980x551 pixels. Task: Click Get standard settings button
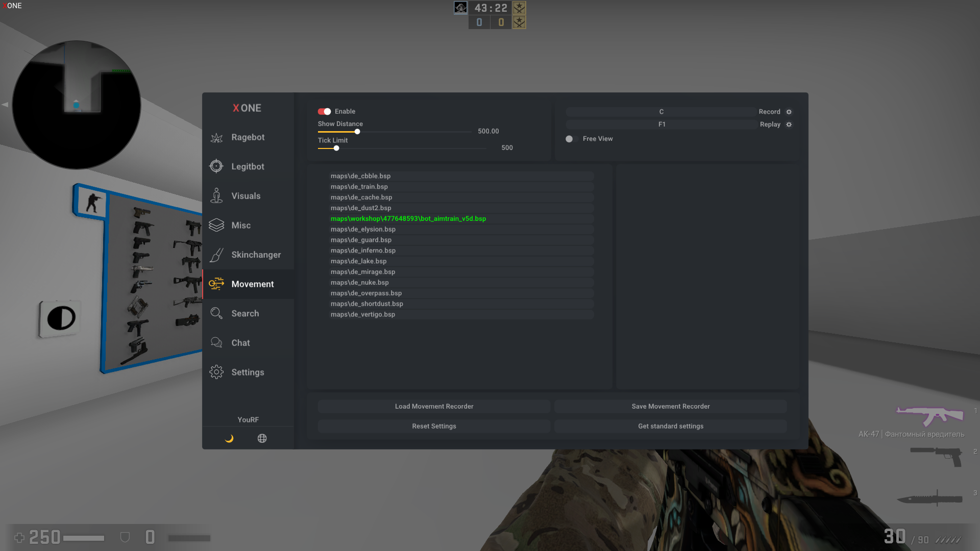(671, 426)
